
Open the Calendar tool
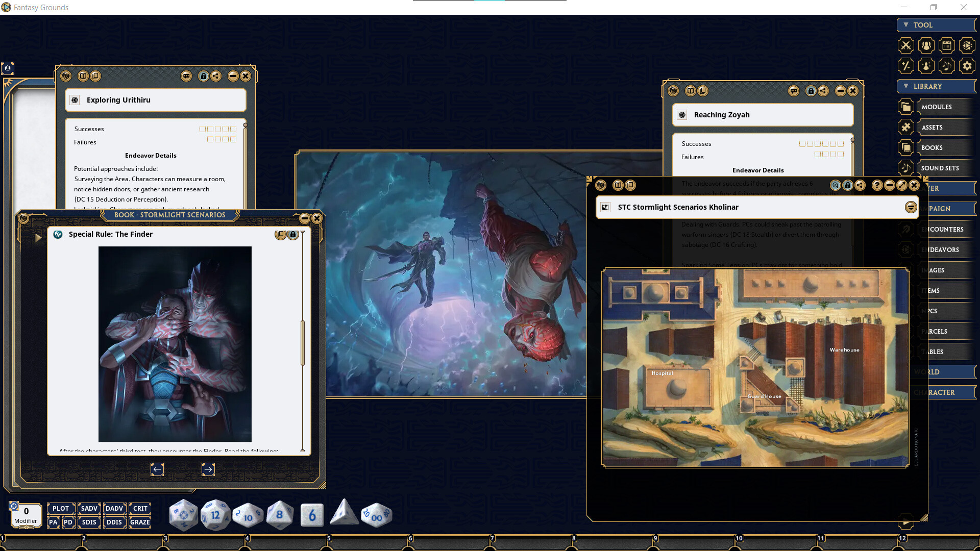pyautogui.click(x=947, y=45)
